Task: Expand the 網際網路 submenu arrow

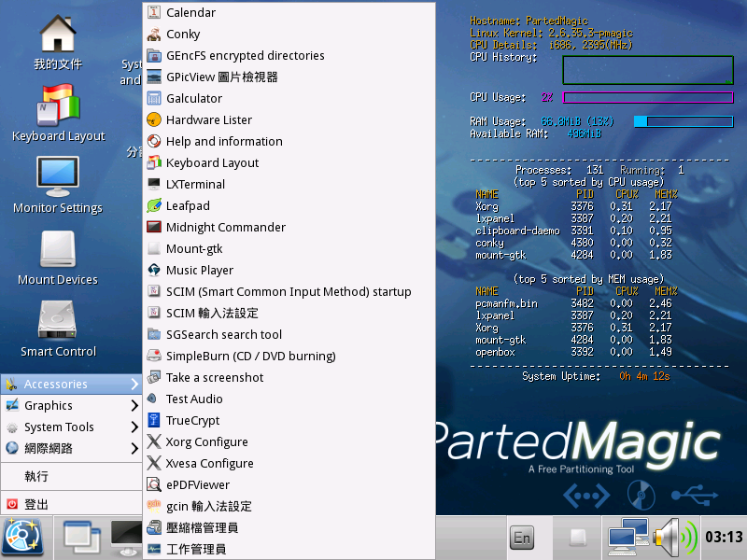Action: coord(134,448)
